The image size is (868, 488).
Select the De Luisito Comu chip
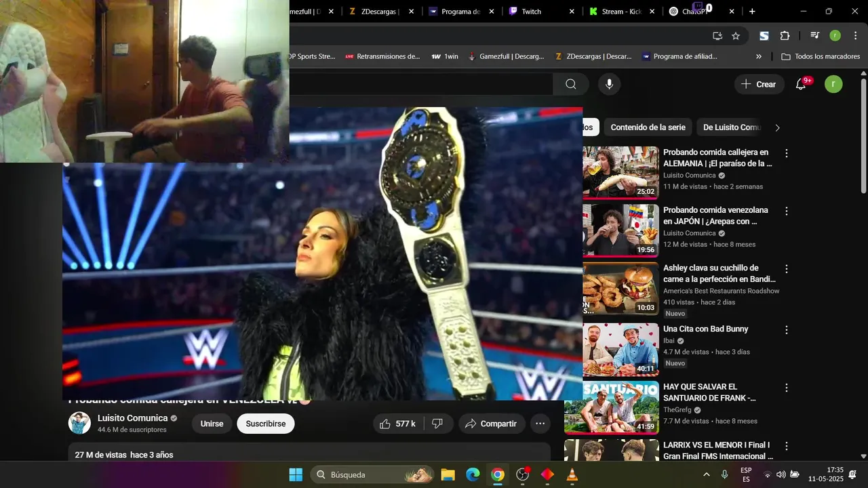pyautogui.click(x=732, y=127)
